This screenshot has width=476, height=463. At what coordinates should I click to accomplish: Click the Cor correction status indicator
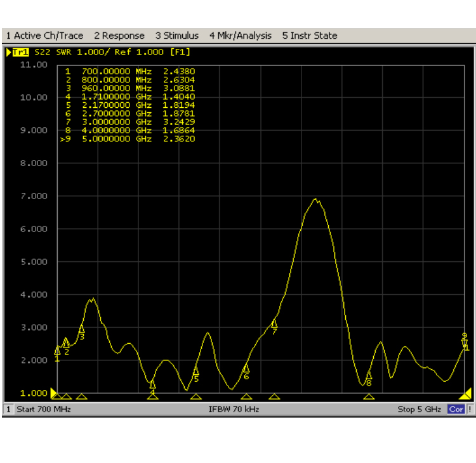(x=456, y=409)
